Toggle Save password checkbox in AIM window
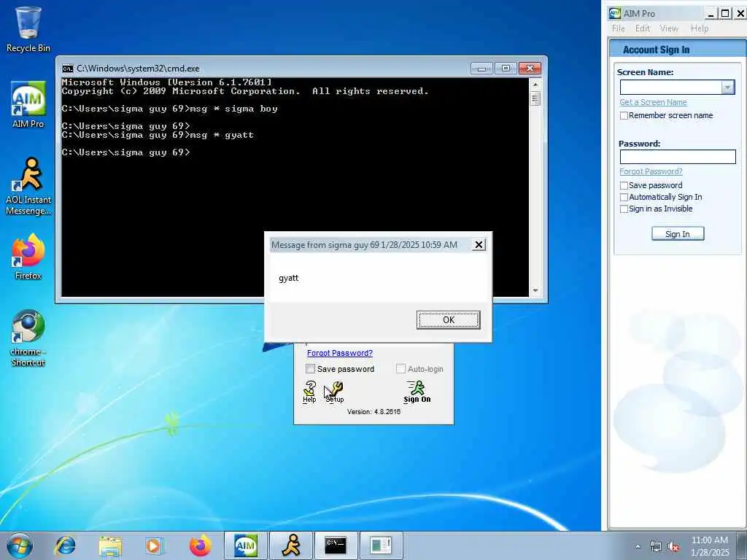 coord(310,369)
